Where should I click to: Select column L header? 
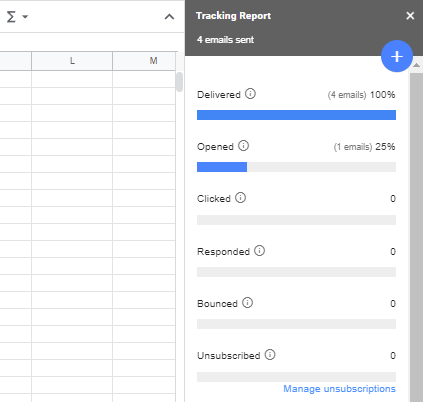(x=72, y=61)
